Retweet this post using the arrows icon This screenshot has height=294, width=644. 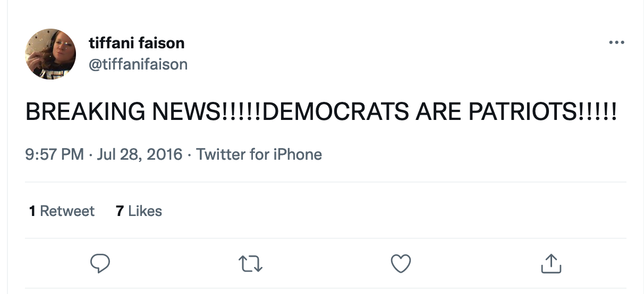point(250,263)
